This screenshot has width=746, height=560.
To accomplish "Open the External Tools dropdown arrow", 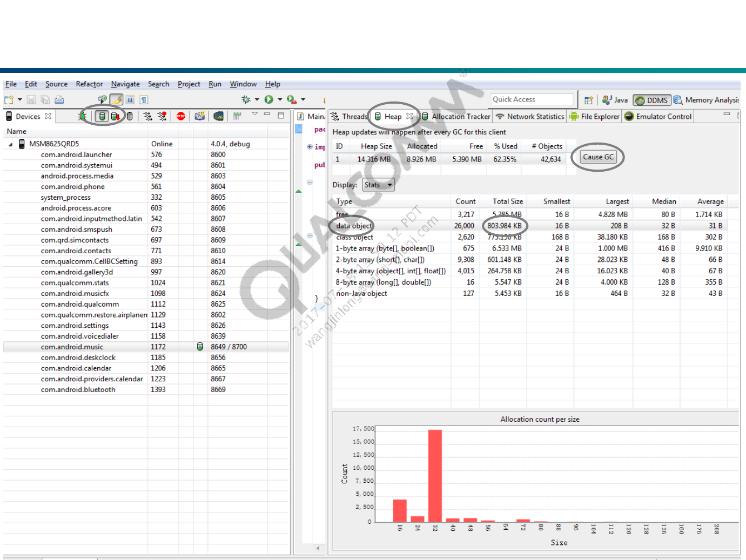I will [x=303, y=100].
